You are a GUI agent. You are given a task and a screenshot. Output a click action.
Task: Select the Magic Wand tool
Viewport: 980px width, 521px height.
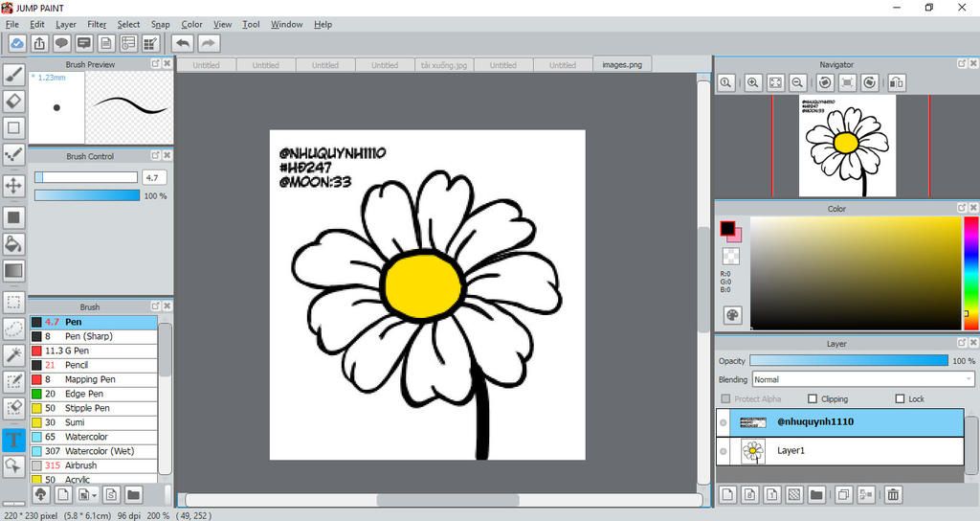pos(13,354)
